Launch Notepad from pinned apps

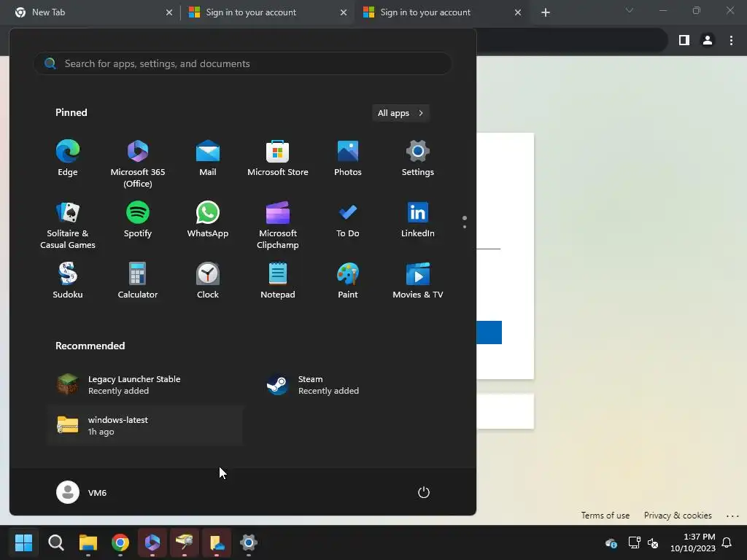click(x=278, y=281)
